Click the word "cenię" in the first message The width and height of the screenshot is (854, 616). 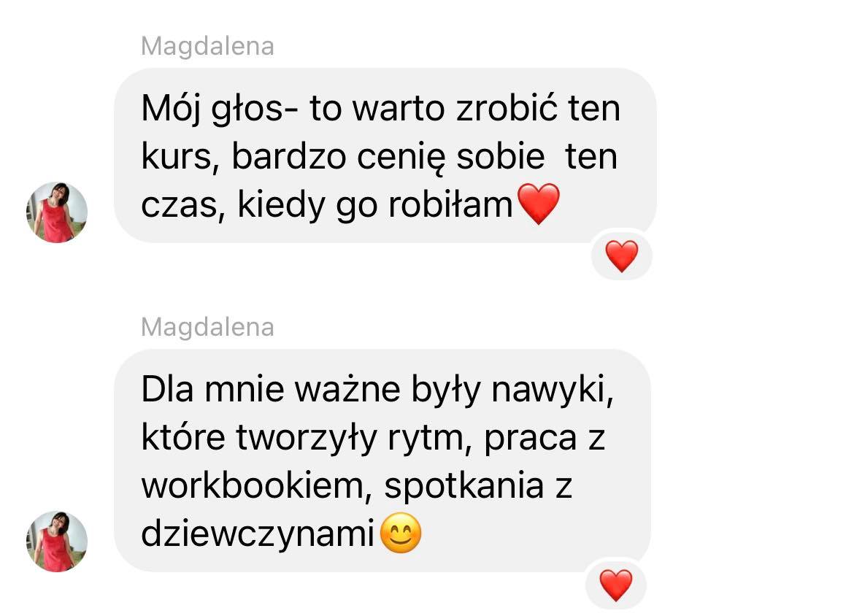click(401, 158)
